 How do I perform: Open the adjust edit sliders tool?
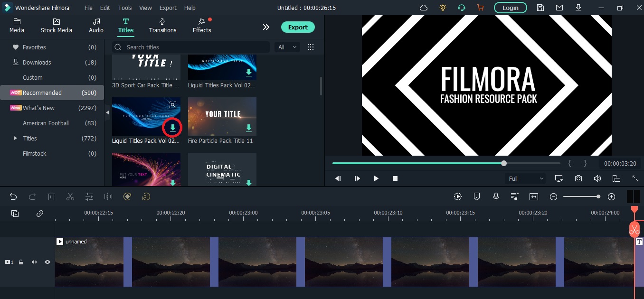pyautogui.click(x=89, y=196)
